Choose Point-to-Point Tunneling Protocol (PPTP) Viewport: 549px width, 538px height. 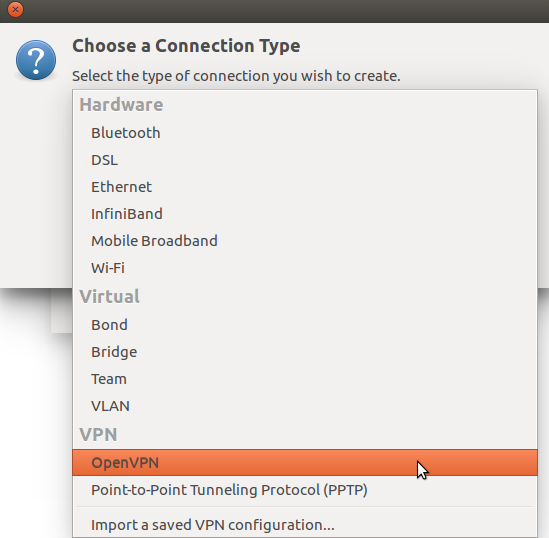tap(305, 490)
